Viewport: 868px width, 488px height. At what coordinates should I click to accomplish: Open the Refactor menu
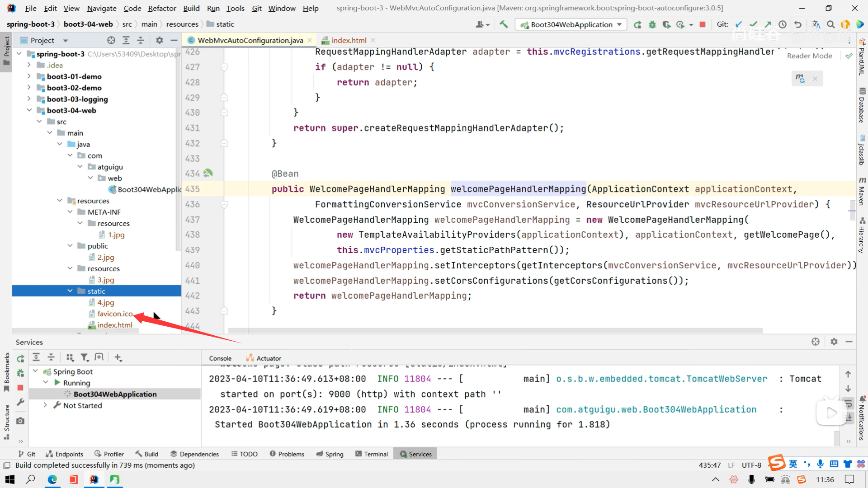(162, 8)
